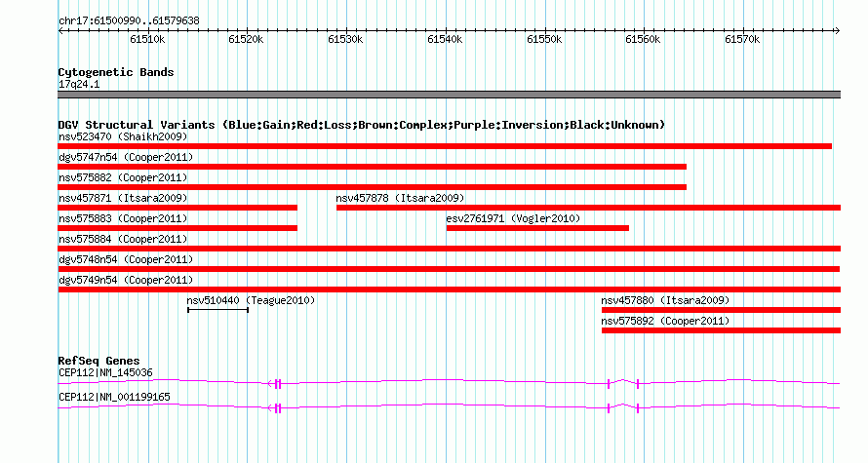This screenshot has height=463, width=868.
Task: Click the Cytogenetic Bands track heading
Action: [116, 72]
